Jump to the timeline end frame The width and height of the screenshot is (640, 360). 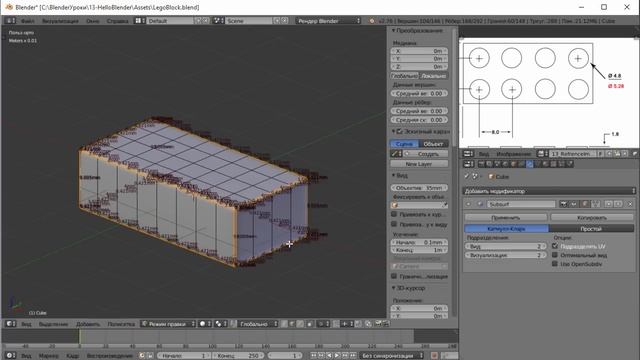[353, 356]
